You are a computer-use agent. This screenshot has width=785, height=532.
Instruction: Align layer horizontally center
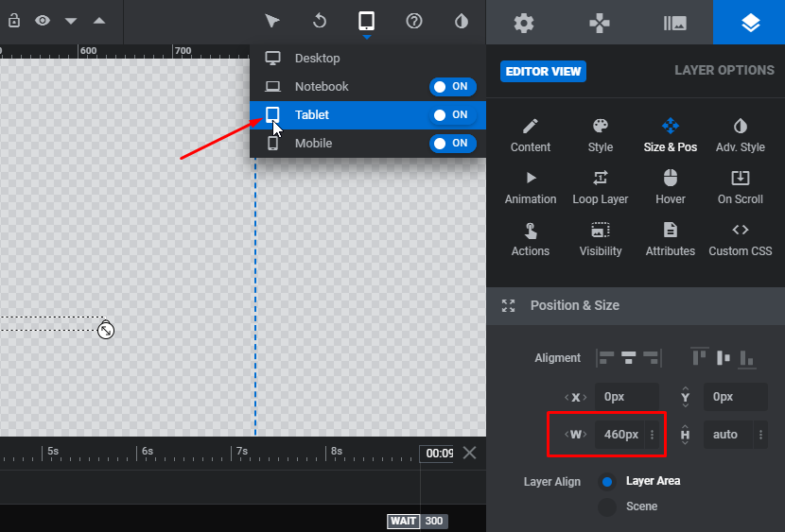click(628, 358)
